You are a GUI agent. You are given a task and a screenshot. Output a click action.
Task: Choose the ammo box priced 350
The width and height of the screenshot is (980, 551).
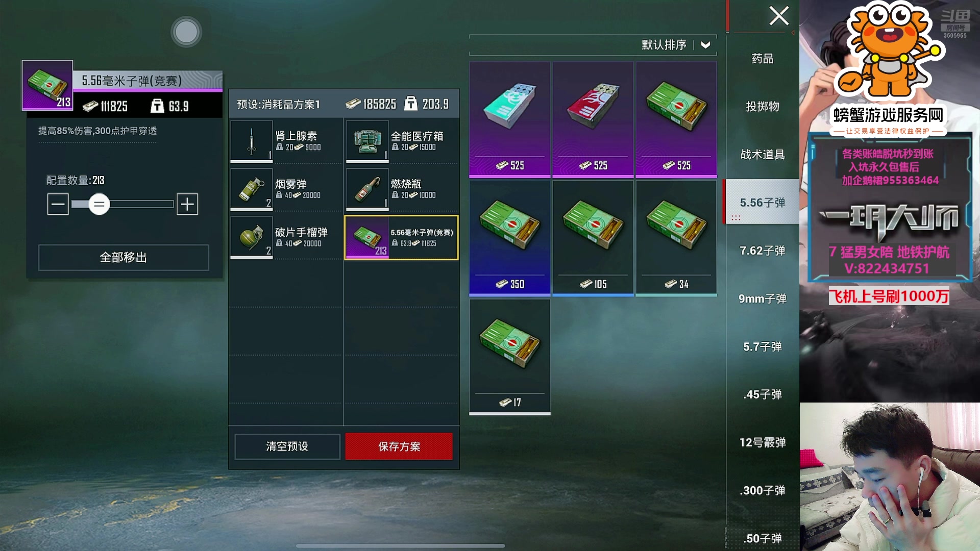point(510,238)
